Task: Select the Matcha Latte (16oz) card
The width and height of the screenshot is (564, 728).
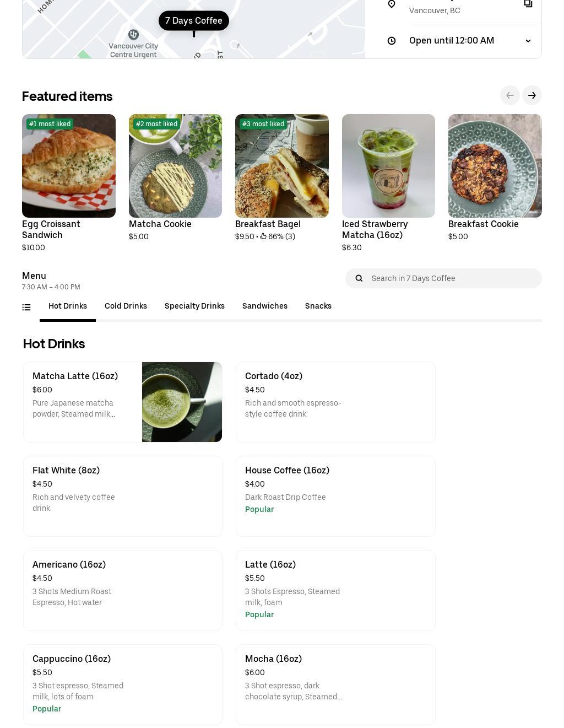Action: pyautogui.click(x=122, y=402)
